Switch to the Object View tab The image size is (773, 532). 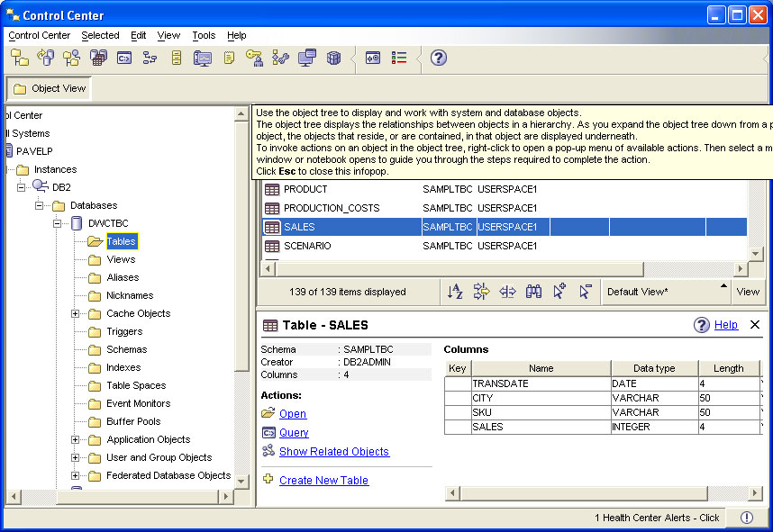click(49, 88)
